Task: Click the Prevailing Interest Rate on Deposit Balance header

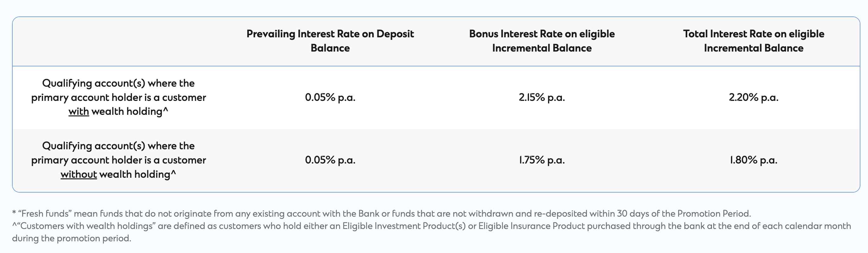Action: point(330,41)
